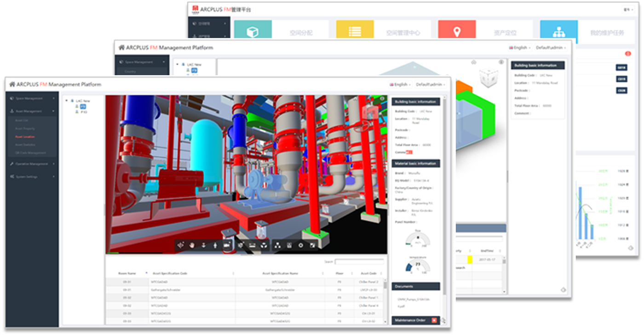
Task: Sort table by Room Name column
Action: (x=127, y=273)
